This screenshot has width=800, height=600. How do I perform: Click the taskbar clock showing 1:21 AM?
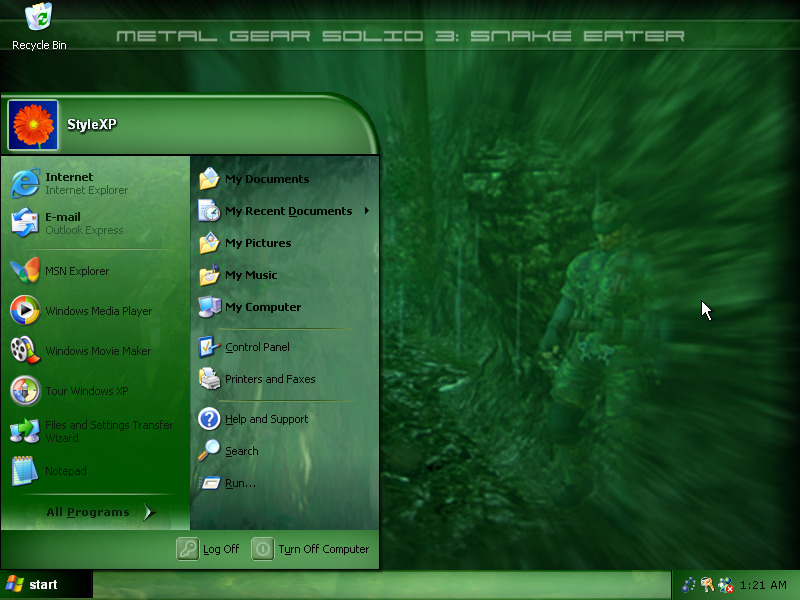pyautogui.click(x=763, y=585)
